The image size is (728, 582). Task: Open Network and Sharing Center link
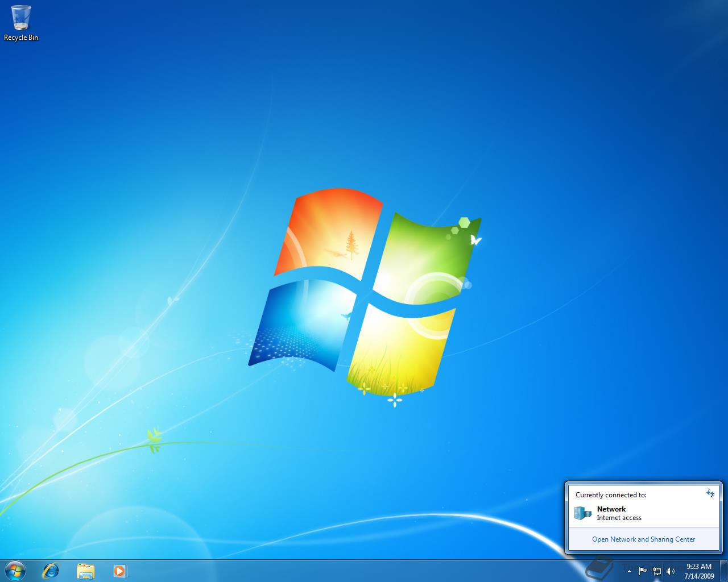643,539
